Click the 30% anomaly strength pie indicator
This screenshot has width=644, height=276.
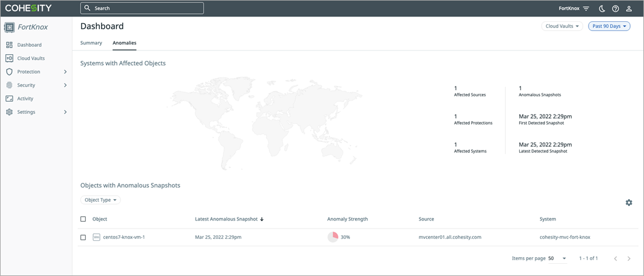(333, 238)
